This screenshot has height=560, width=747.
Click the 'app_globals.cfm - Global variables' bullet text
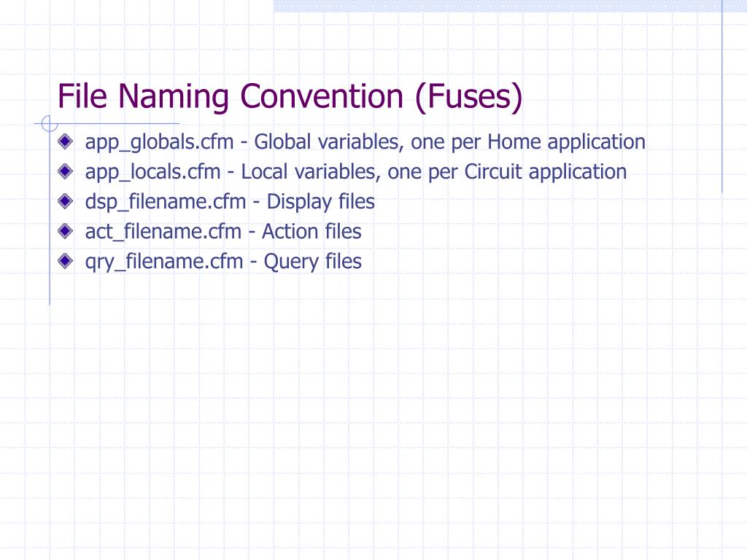[x=365, y=142]
